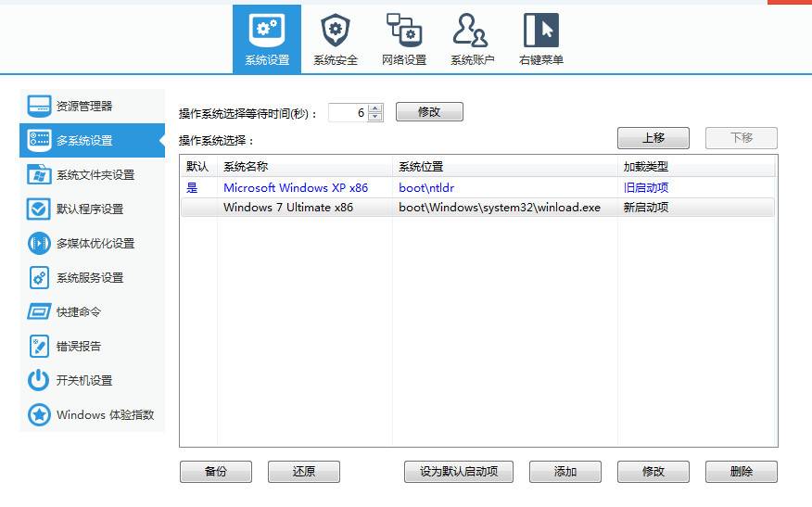
Task: Click the 是 default marker cell
Action: tap(192, 187)
